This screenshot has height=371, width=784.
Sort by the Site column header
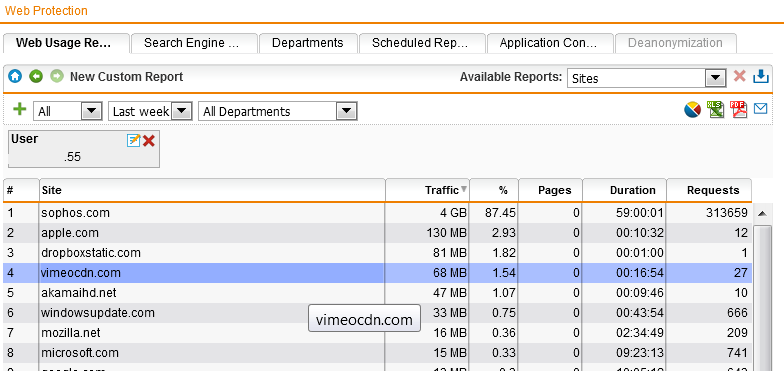tap(212, 190)
